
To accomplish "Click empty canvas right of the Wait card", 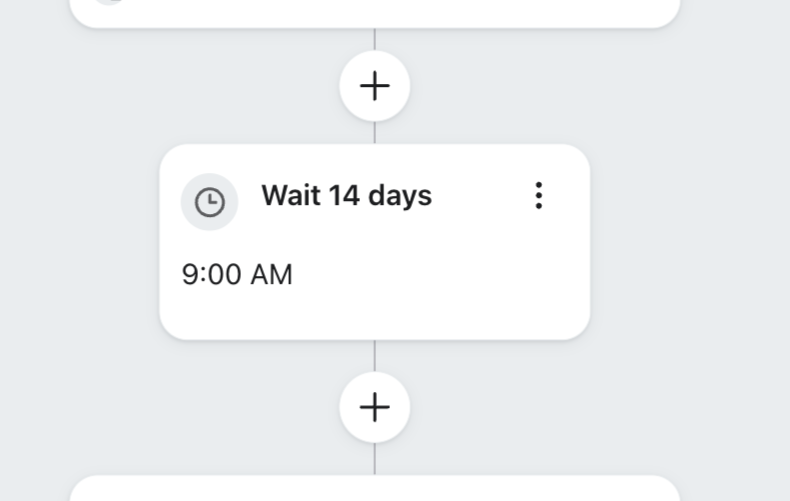I will coord(690,242).
